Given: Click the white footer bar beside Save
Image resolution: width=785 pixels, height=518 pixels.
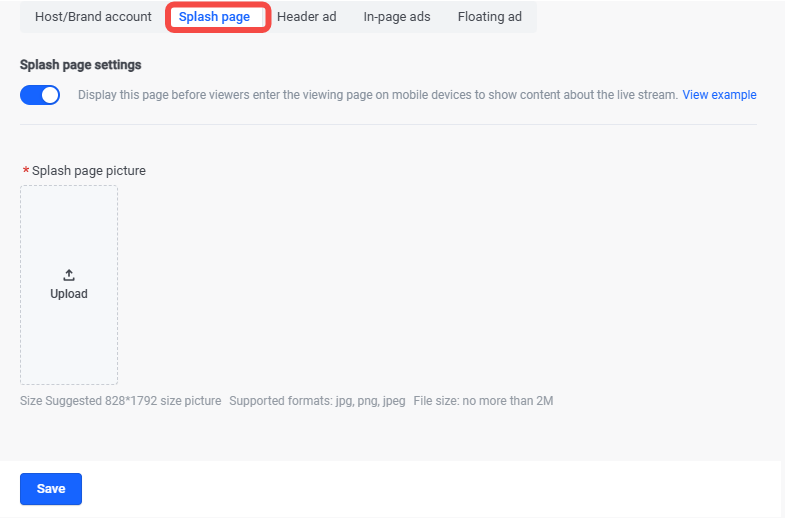Looking at the screenshot, I should [x=431, y=489].
